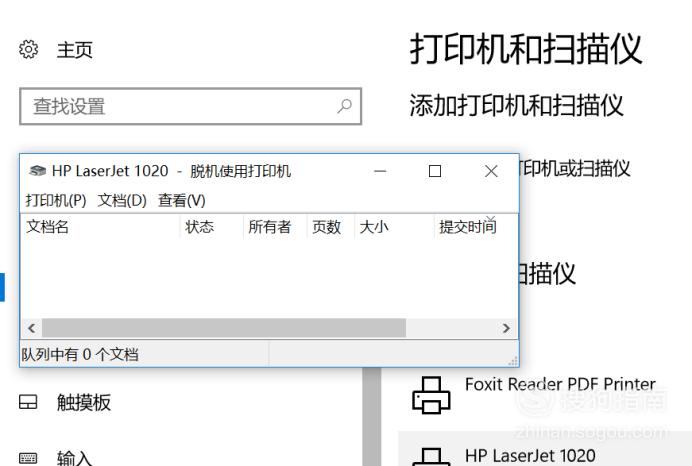Viewport: 692px width, 466px height.
Task: Click the Settings sidebar vertical scrollbar
Action: 372,416
